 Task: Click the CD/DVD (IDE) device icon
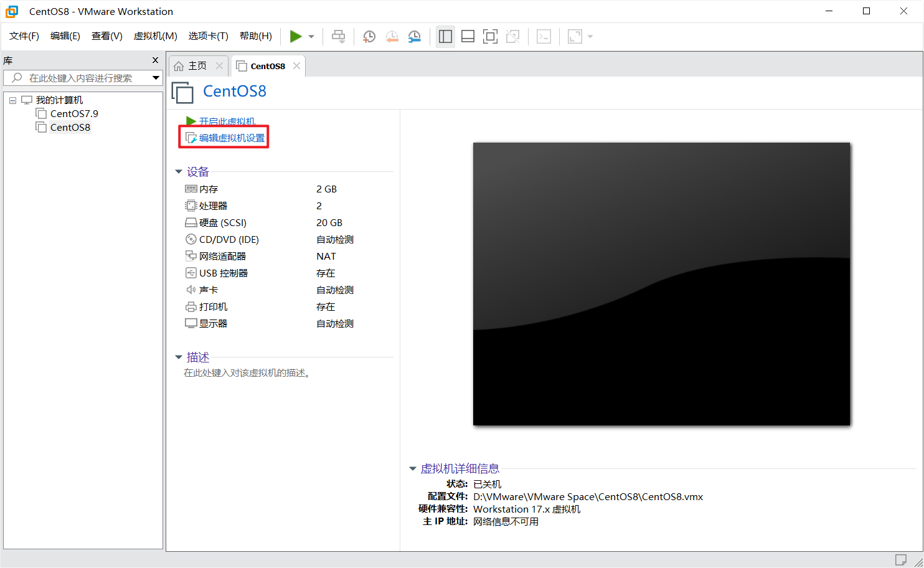pos(191,239)
